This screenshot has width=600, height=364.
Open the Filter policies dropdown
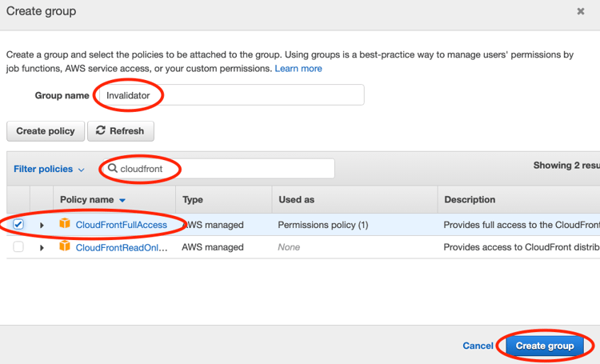click(49, 169)
